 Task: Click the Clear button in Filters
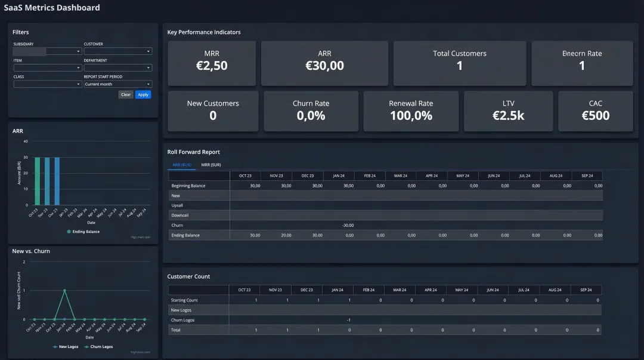coord(126,94)
